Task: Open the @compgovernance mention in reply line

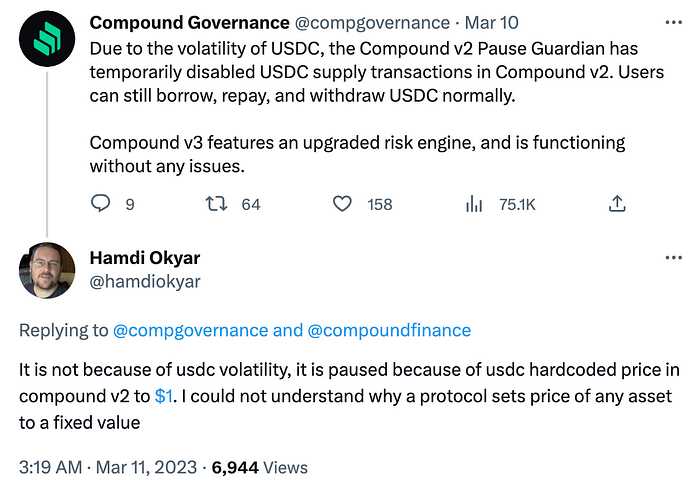Action: [x=189, y=330]
